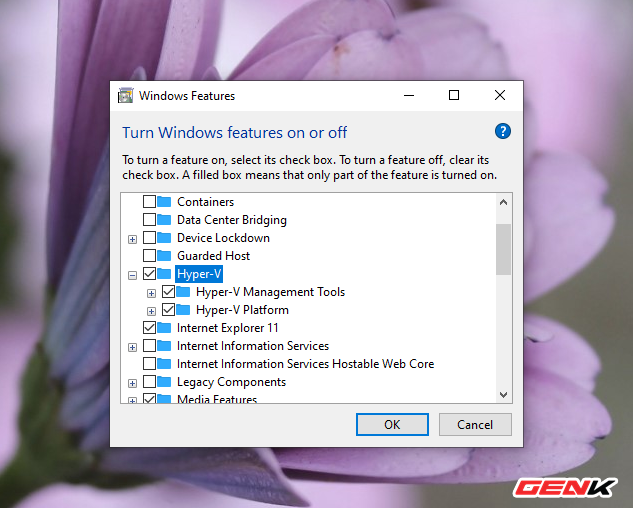Click the Internet Explorer 11 folder icon
This screenshot has width=633, height=508.
point(164,327)
